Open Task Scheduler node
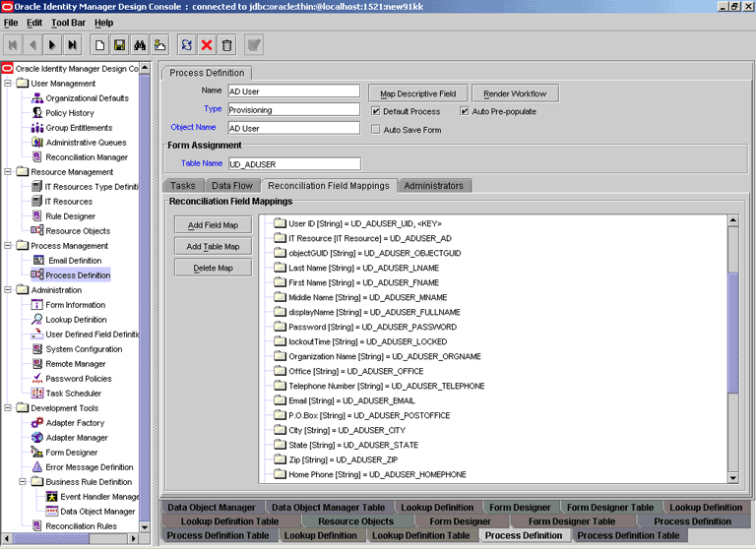The image size is (756, 549). point(73,394)
